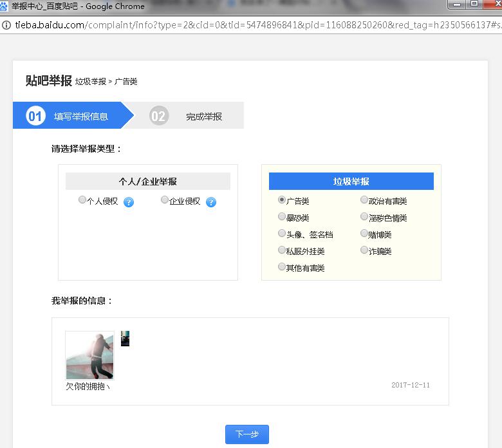Click the 请选择举报类型 heading

[x=86, y=149]
